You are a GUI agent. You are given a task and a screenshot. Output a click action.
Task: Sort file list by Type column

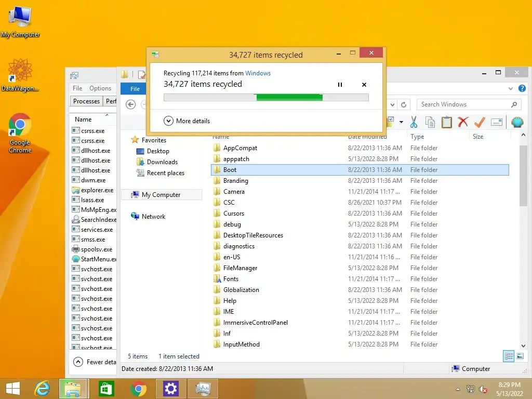point(417,137)
